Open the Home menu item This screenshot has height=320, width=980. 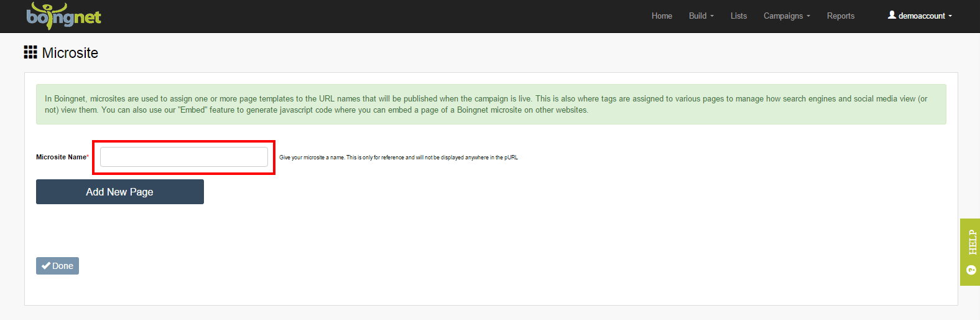(x=662, y=16)
